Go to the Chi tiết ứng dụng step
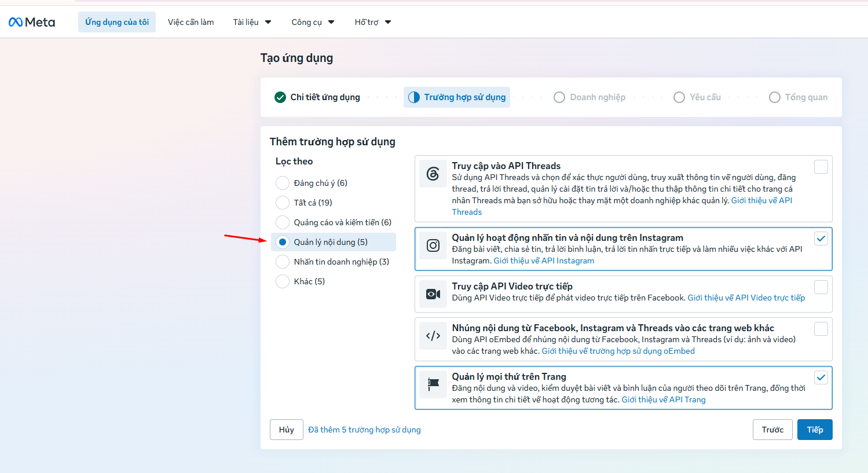Image resolution: width=868 pixels, height=473 pixels. 317,97
